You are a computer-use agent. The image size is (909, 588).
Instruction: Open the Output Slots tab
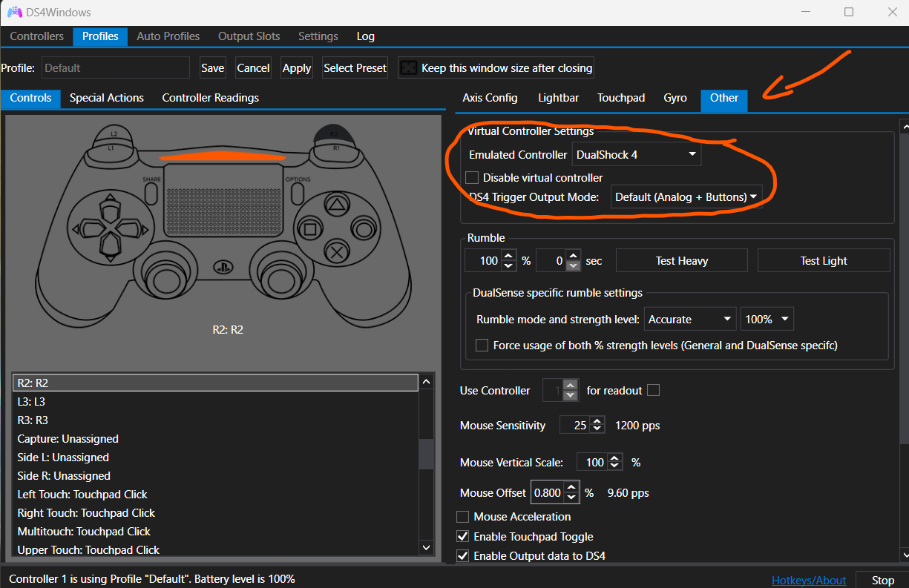pos(249,36)
